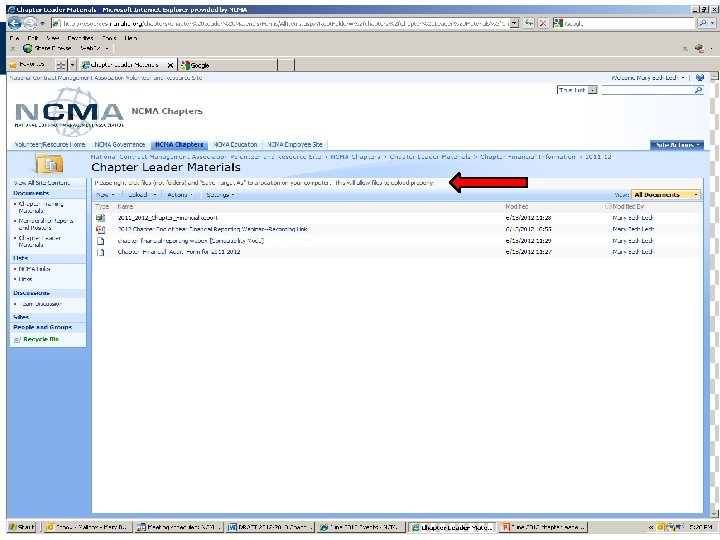The width and height of the screenshot is (720, 540).
Task: Click the browser search magnifier button
Action: coord(703,23)
